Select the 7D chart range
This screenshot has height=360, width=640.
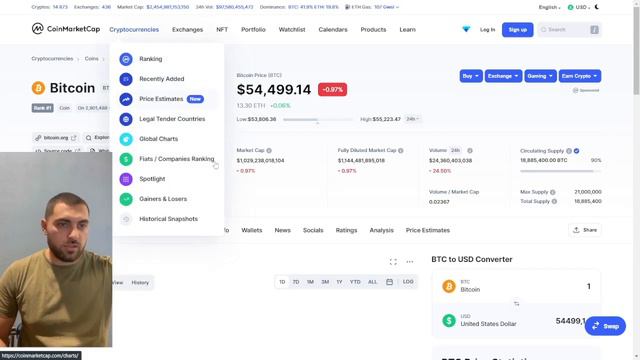coord(296,282)
